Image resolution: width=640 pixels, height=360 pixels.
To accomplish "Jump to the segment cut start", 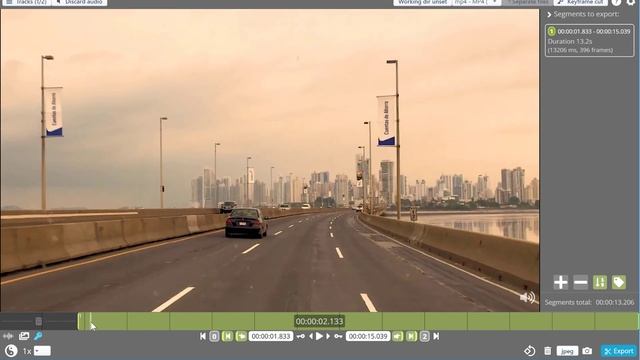I will pyautogui.click(x=227, y=336).
